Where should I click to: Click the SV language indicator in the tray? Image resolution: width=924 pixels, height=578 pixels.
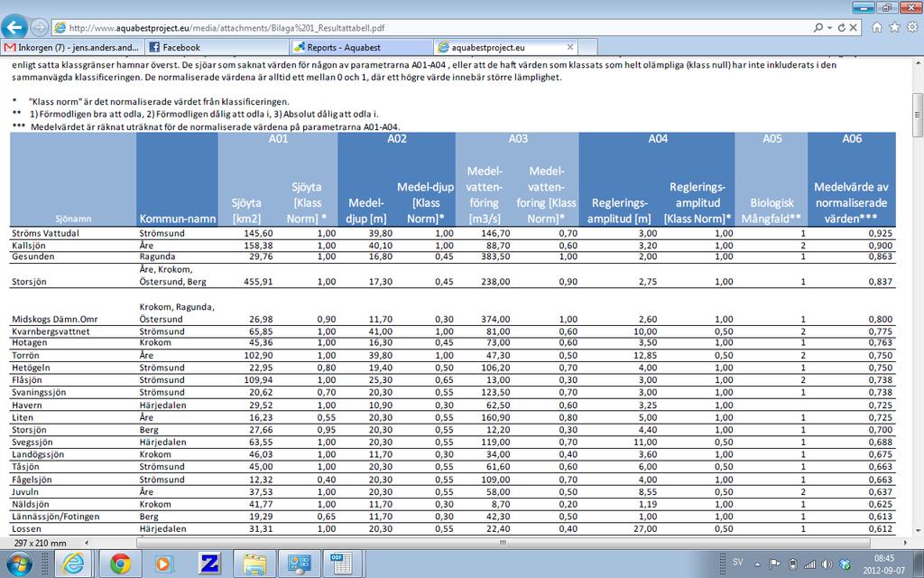(738, 563)
